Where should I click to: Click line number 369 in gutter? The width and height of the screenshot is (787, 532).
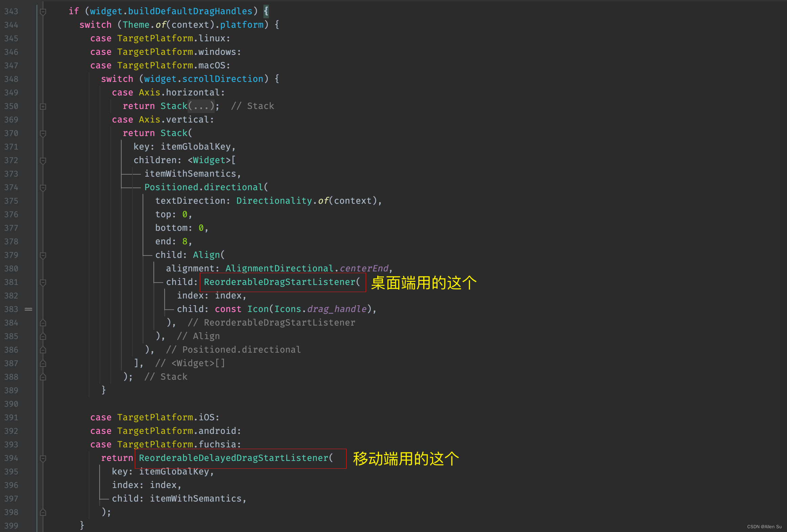11,120
